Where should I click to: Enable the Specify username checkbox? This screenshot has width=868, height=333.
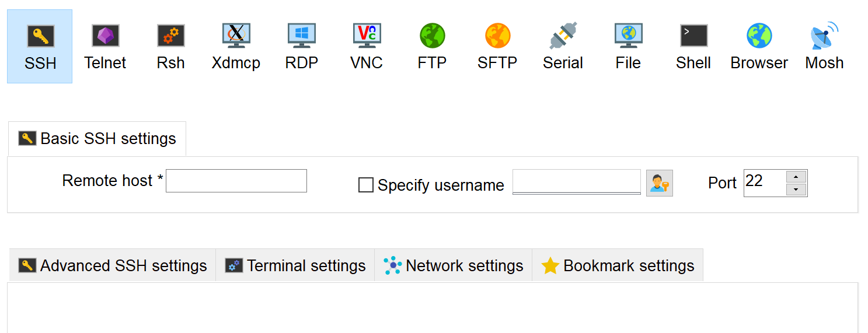pyautogui.click(x=366, y=185)
